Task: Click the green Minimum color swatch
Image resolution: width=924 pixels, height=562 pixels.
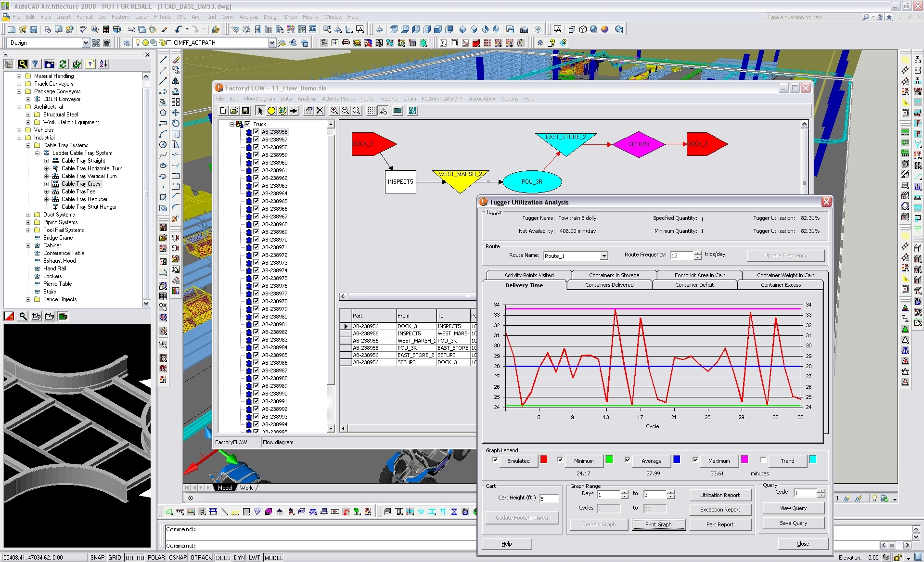Action: coord(609,459)
